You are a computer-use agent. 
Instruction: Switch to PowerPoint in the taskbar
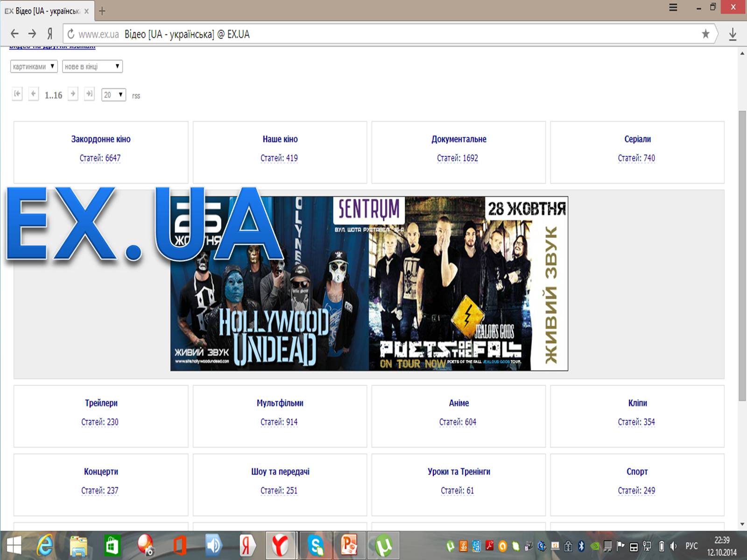pyautogui.click(x=349, y=545)
